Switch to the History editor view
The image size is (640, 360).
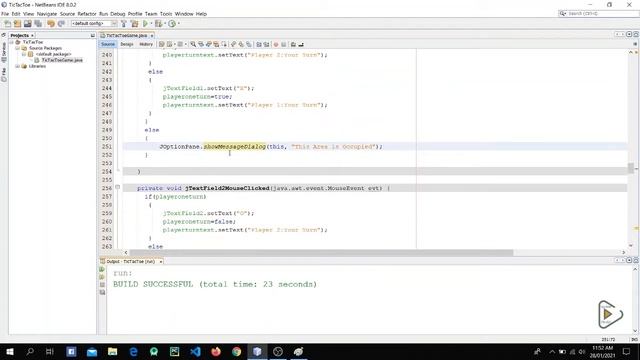[146, 44]
